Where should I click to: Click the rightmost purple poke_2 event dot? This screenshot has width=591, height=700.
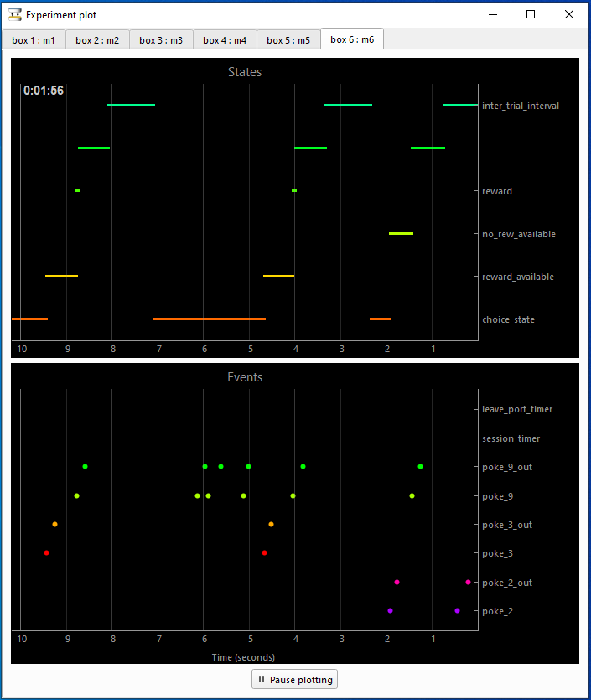pos(457,610)
